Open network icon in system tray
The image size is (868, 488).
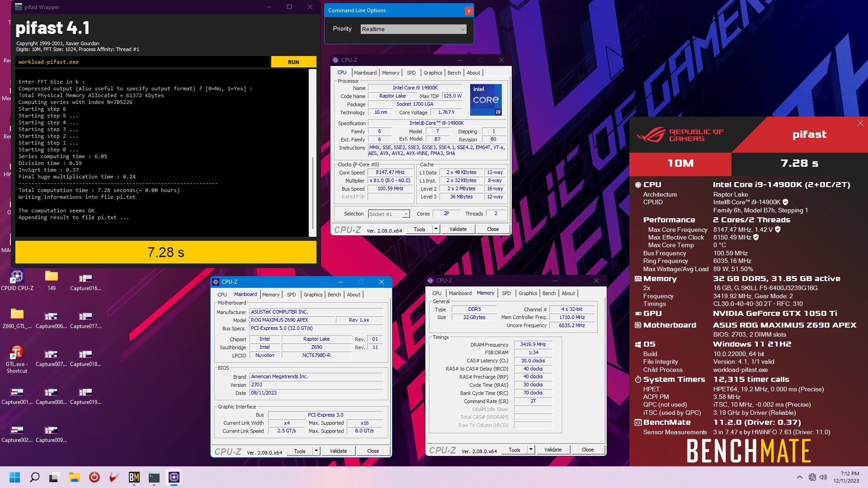click(812, 477)
